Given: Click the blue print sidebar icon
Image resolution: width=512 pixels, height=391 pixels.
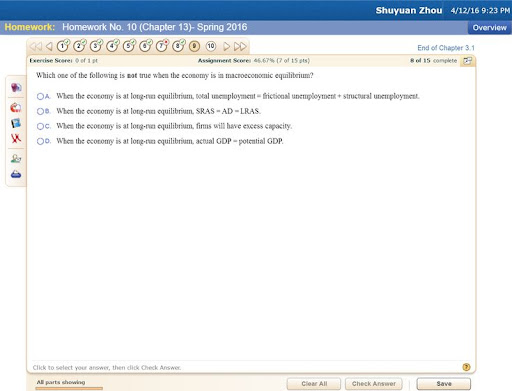Looking at the screenshot, I should (16, 174).
